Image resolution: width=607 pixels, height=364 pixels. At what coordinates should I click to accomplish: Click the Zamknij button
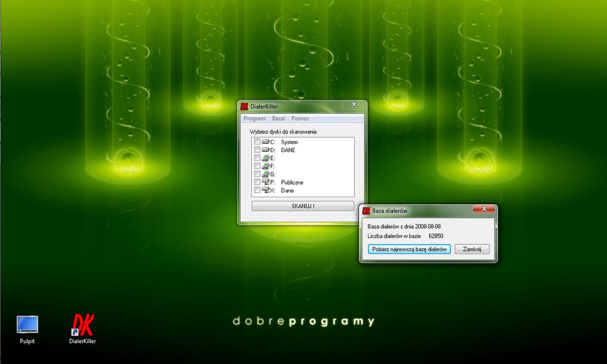click(x=472, y=249)
